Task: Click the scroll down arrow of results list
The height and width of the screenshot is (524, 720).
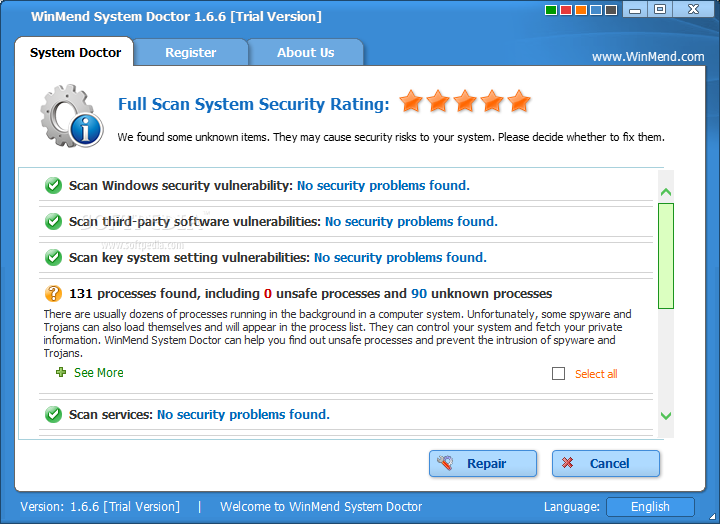Action: point(666,416)
